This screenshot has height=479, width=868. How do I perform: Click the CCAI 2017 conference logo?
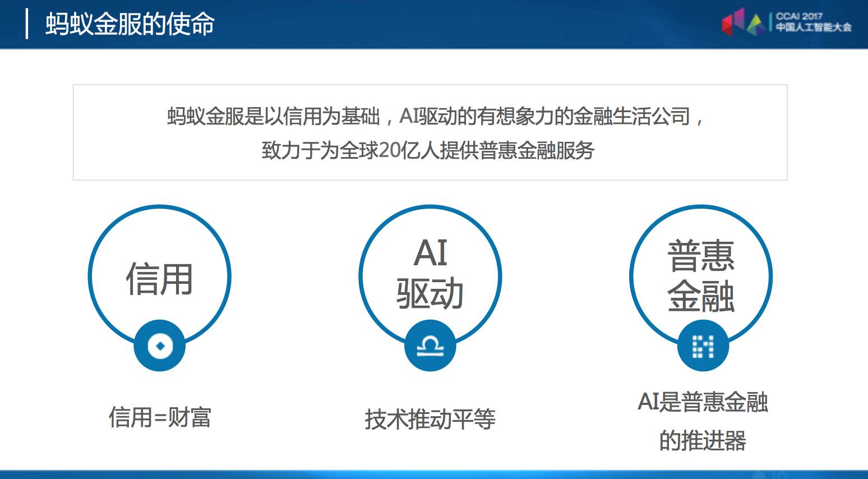[787, 22]
